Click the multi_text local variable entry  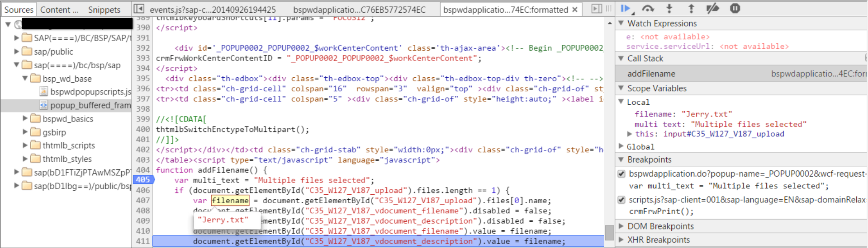(x=720, y=124)
